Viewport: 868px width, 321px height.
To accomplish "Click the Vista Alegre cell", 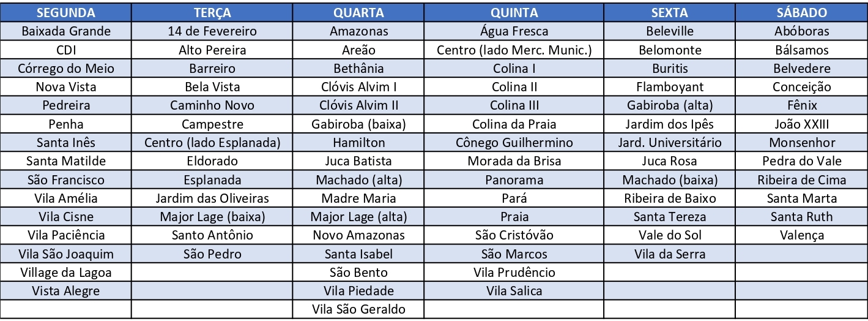I will click(66, 290).
